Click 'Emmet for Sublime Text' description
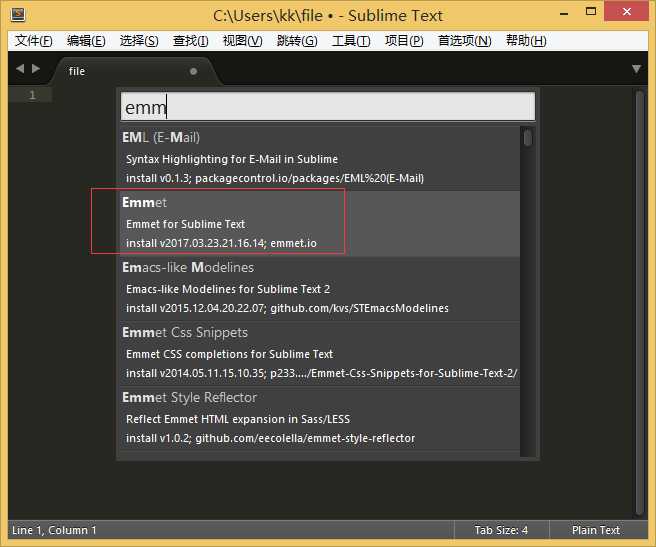656x547 pixels. [x=185, y=224]
